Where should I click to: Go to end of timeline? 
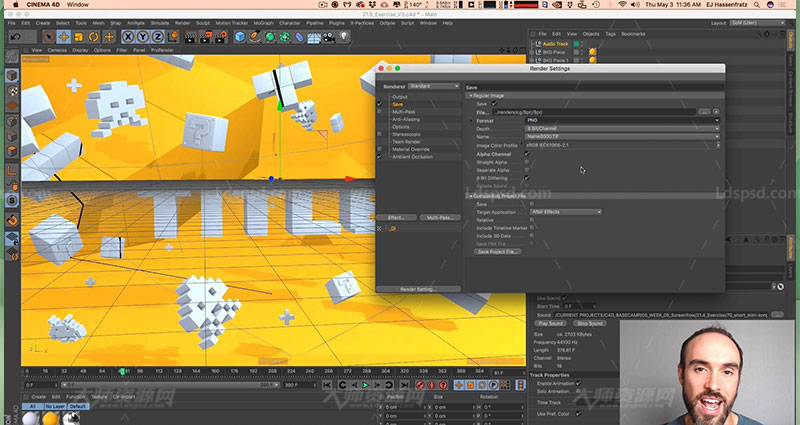(x=405, y=385)
